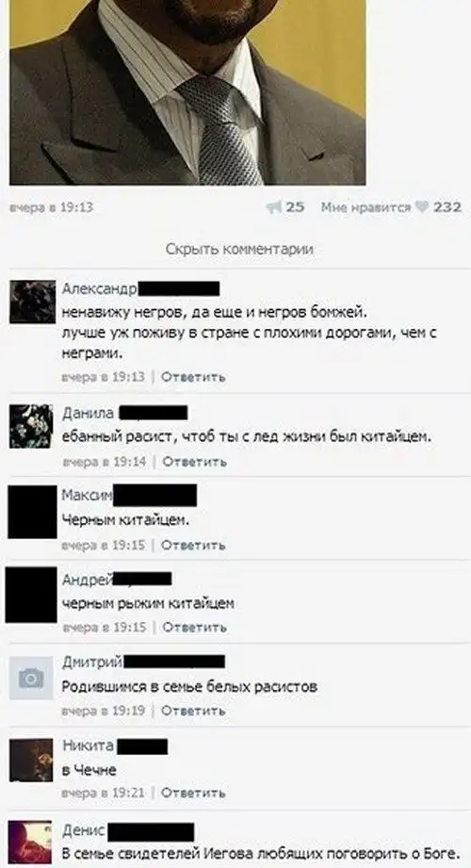The width and height of the screenshot is (471, 868).
Task: Open Данила's profile name link
Action: [x=88, y=413]
